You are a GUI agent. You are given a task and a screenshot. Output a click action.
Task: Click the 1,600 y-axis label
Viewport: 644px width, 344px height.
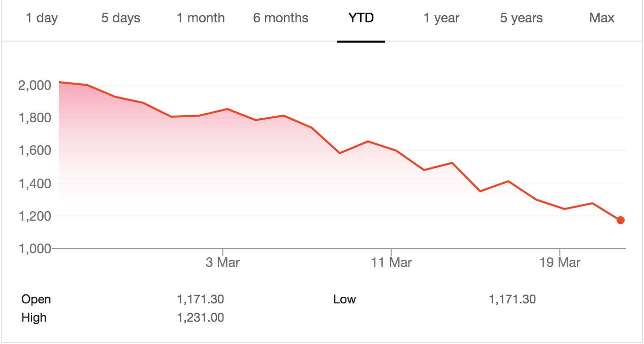click(x=35, y=151)
